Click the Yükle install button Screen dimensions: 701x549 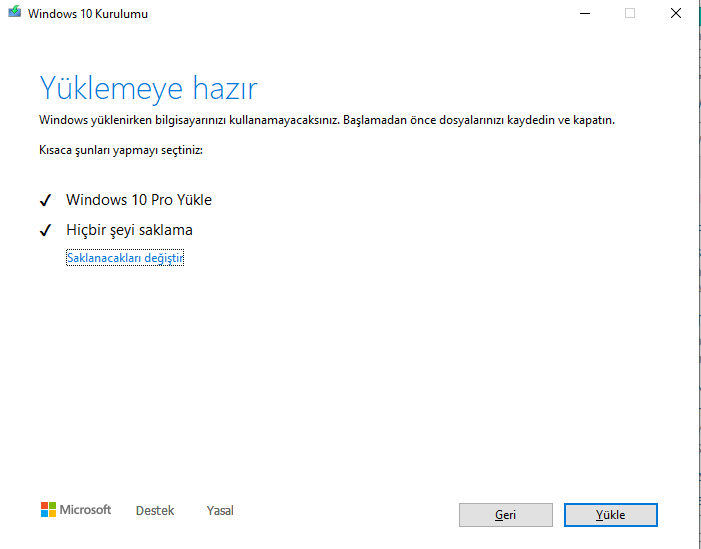click(611, 515)
